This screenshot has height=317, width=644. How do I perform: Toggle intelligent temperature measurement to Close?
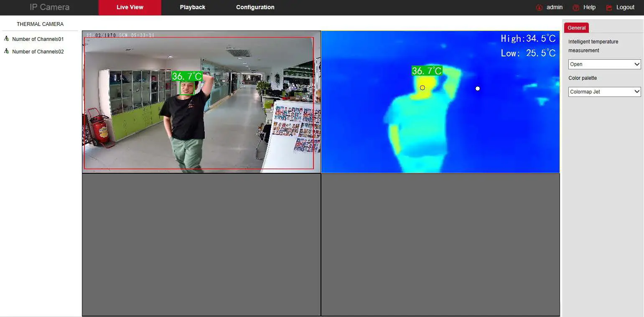click(604, 64)
